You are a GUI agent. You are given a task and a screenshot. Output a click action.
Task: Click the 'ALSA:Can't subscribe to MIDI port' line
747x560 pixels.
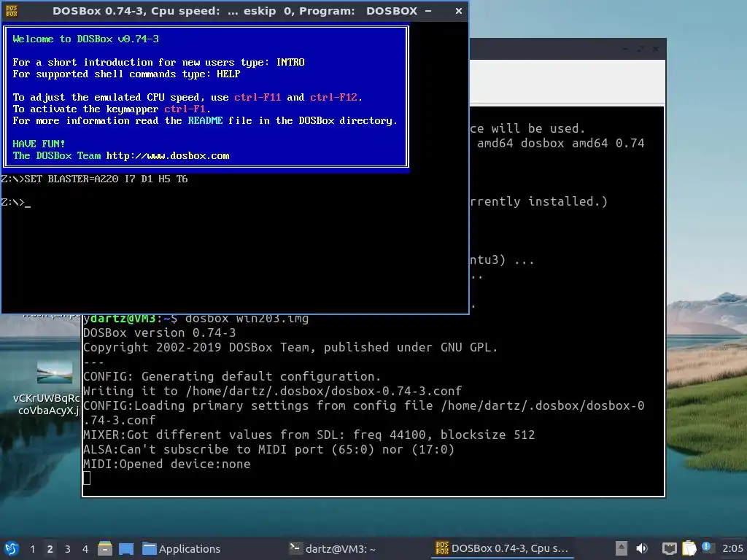[268, 449]
